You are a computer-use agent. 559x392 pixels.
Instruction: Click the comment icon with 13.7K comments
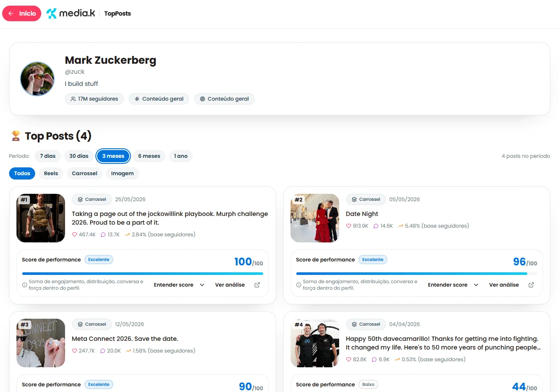coord(103,235)
